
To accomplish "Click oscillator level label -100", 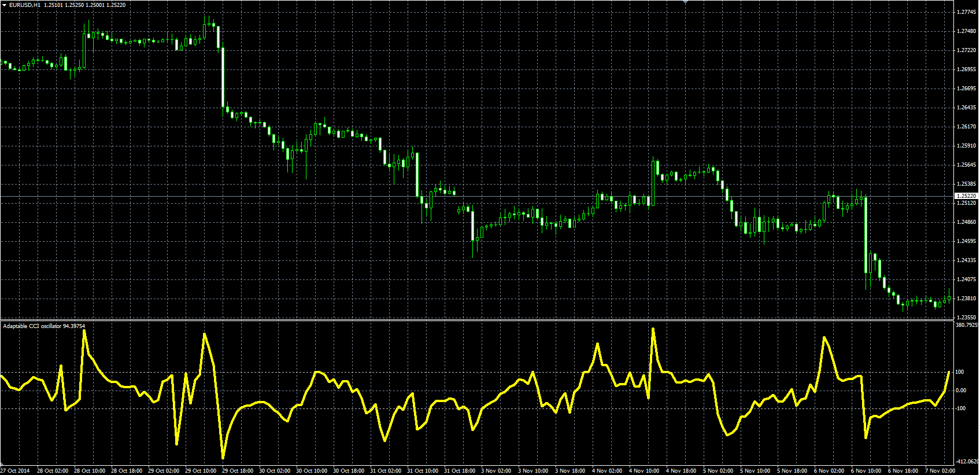I will (x=961, y=408).
